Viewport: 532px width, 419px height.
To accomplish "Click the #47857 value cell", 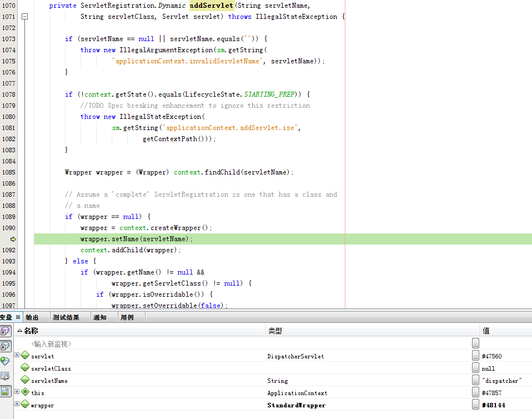I will (491, 393).
